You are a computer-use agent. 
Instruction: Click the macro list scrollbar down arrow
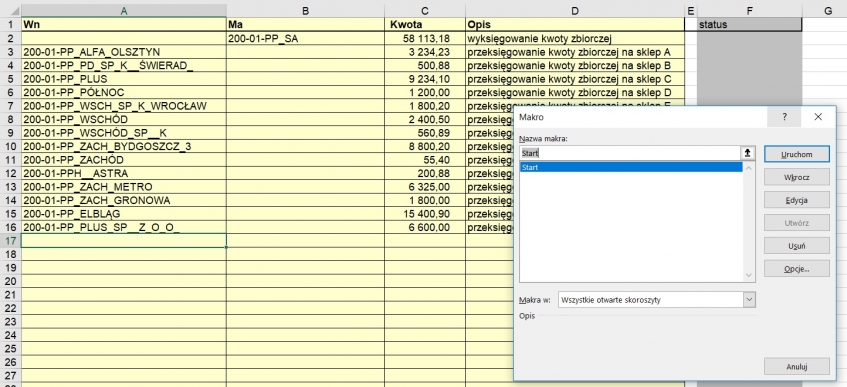click(x=749, y=276)
